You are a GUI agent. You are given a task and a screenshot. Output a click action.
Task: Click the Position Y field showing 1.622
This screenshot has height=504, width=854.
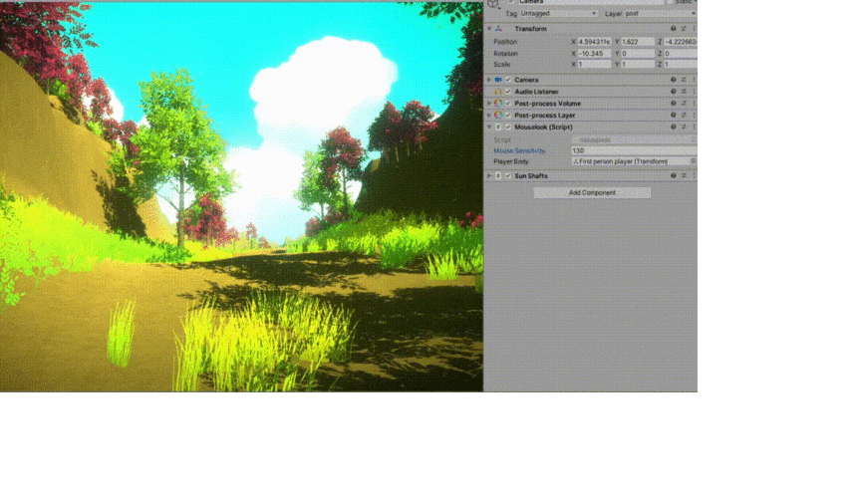tap(638, 42)
